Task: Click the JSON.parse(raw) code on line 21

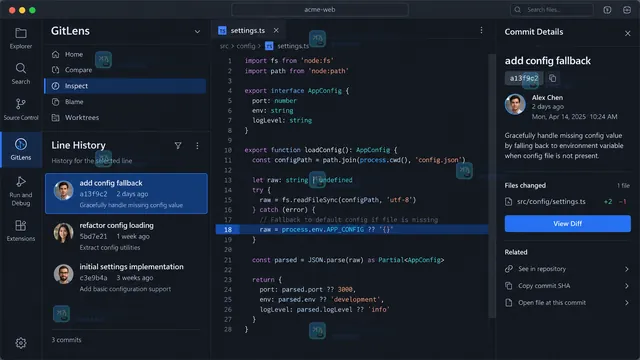Action: pyautogui.click(x=337, y=260)
